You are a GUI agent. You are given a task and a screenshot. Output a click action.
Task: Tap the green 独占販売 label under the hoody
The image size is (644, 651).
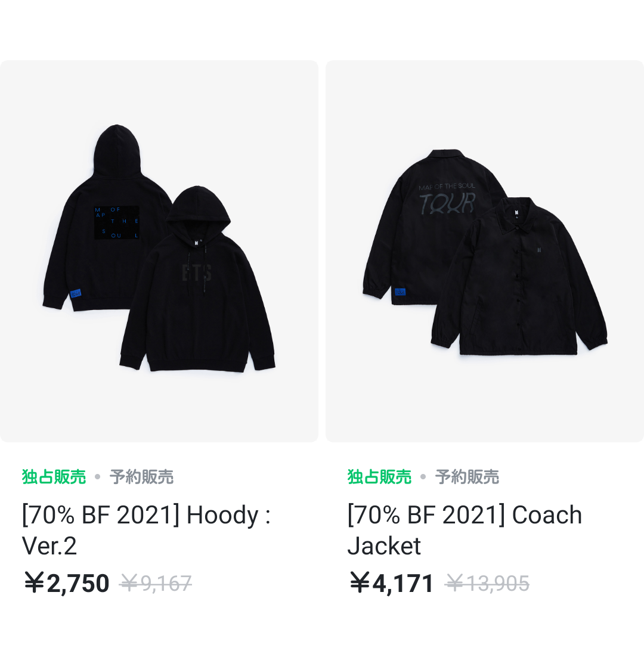click(54, 477)
